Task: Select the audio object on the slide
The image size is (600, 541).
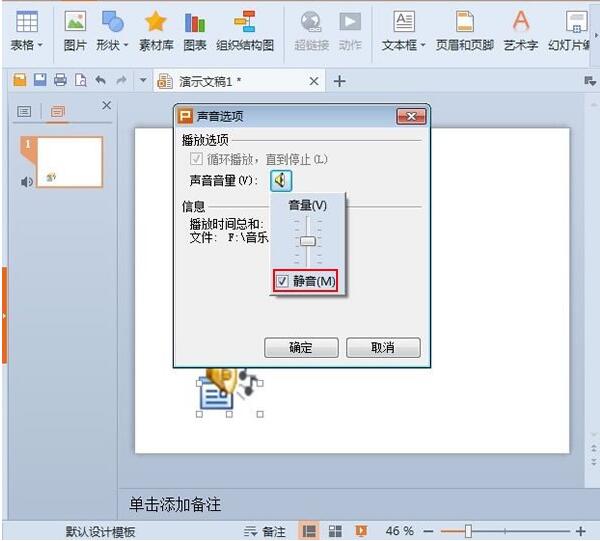Action: coord(229,391)
